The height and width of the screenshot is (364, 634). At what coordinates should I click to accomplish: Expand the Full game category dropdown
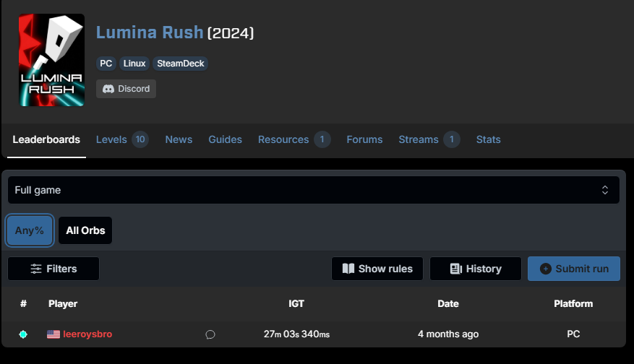tap(314, 190)
